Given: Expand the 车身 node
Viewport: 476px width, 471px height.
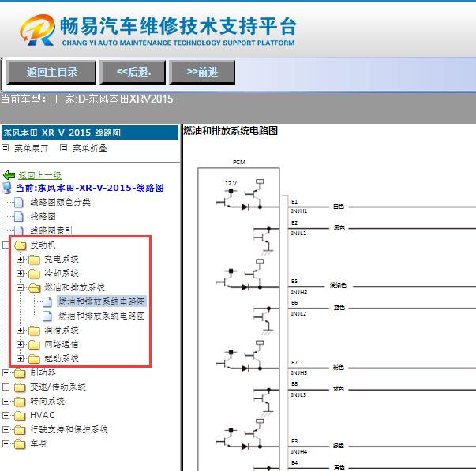Looking at the screenshot, I should tap(6, 443).
